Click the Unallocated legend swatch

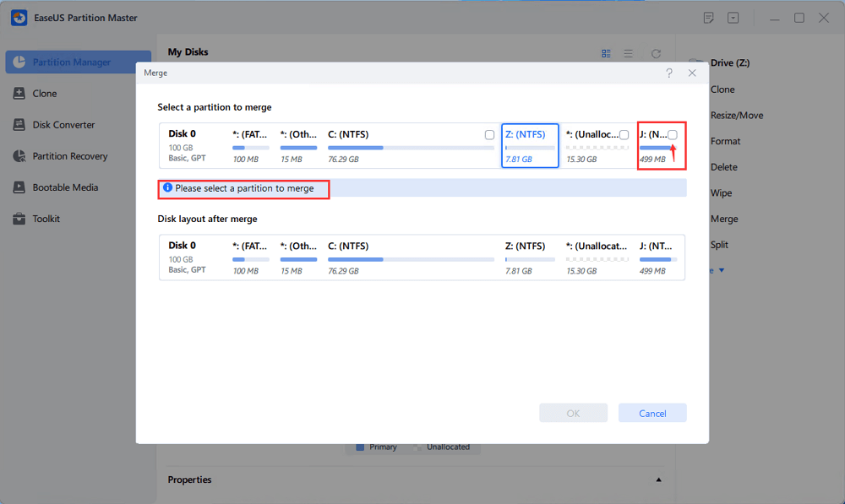(417, 447)
